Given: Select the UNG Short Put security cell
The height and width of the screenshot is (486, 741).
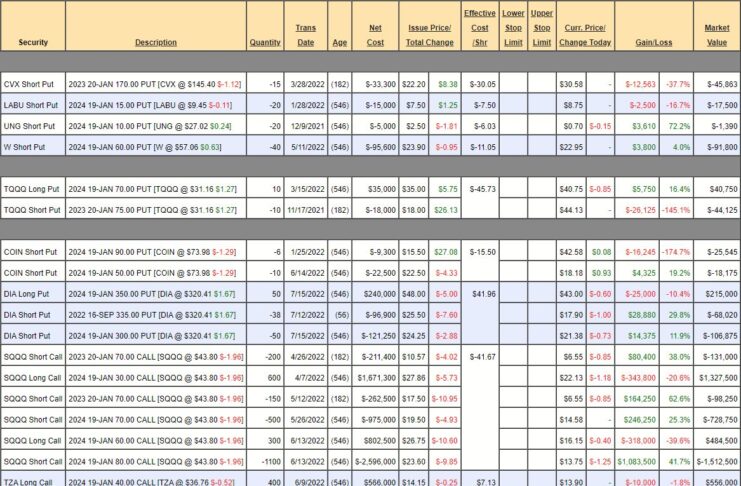Looking at the screenshot, I should [33, 127].
